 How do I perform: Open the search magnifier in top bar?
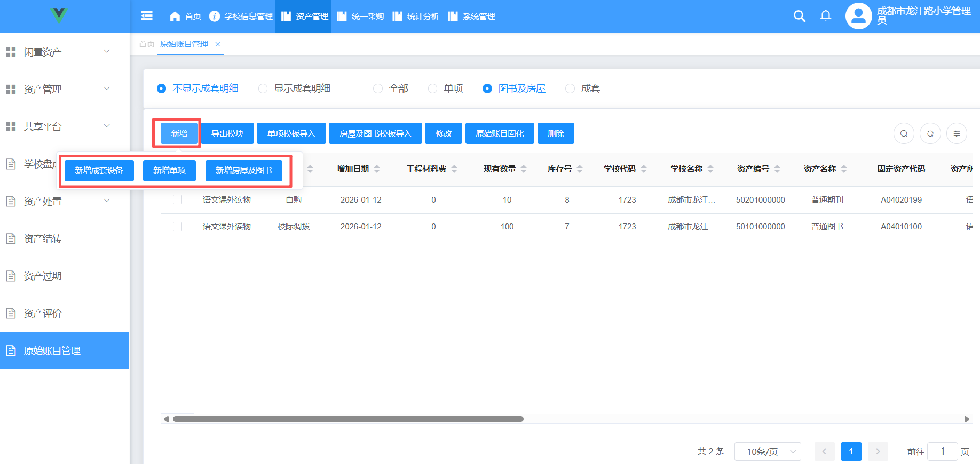point(799,16)
